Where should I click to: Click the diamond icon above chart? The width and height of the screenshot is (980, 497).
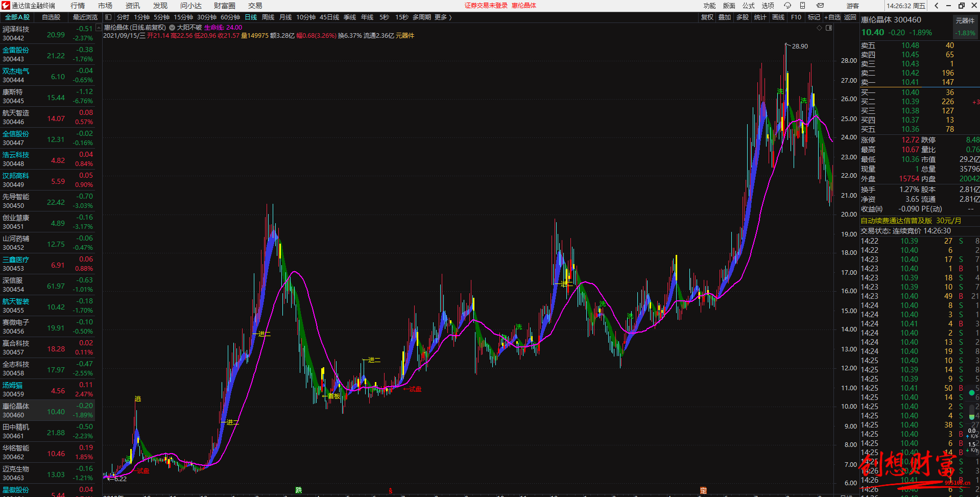820,28
